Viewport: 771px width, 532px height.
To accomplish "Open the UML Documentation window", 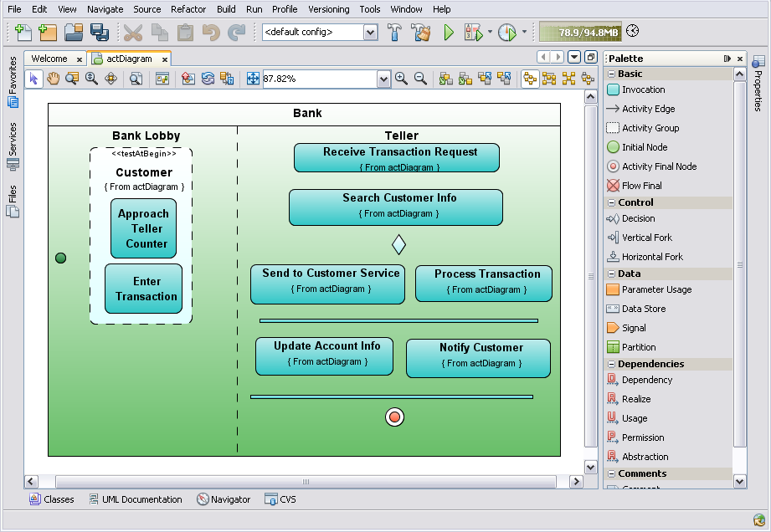I will pyautogui.click(x=141, y=499).
